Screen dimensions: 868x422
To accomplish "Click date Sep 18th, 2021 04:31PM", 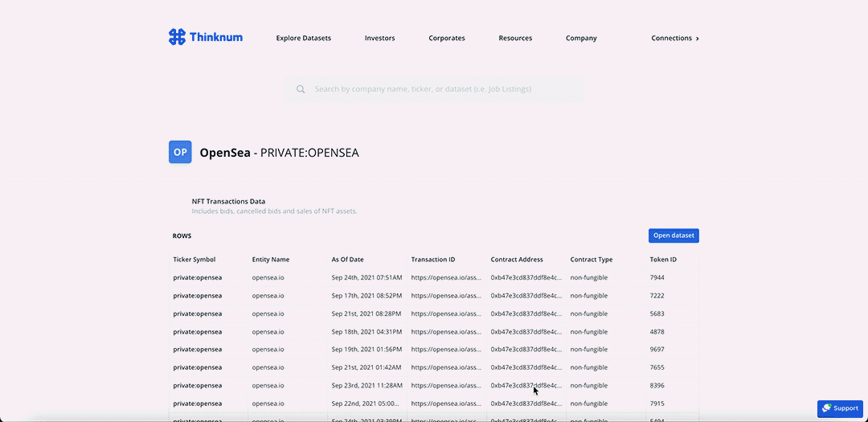I will 366,332.
